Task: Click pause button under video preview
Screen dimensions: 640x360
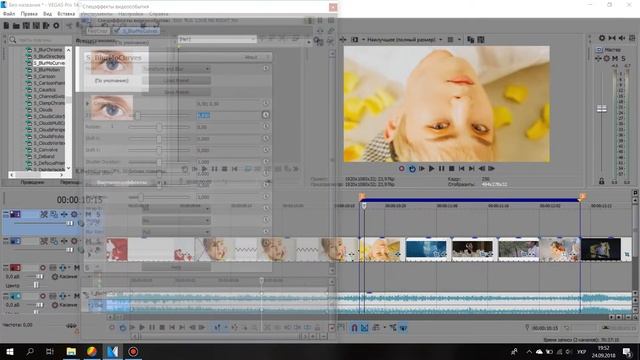Action: pos(441,169)
